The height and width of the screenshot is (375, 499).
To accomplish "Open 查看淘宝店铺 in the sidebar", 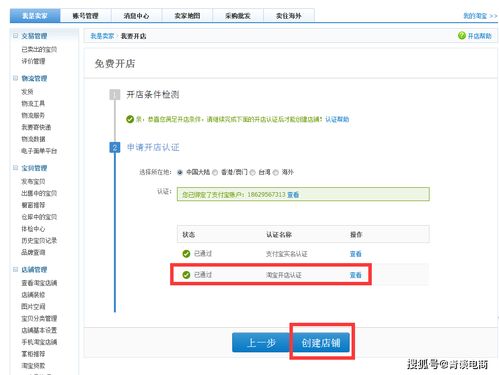I will coord(39,283).
